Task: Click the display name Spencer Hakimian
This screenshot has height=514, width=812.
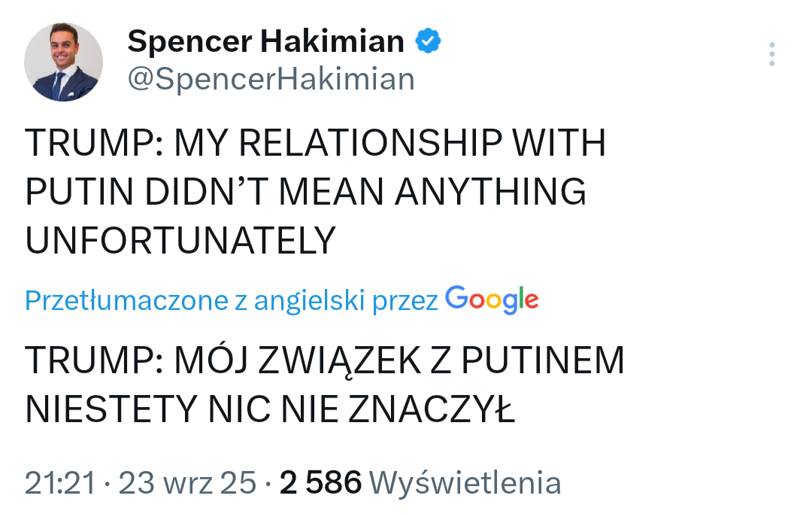Action: tap(265, 41)
